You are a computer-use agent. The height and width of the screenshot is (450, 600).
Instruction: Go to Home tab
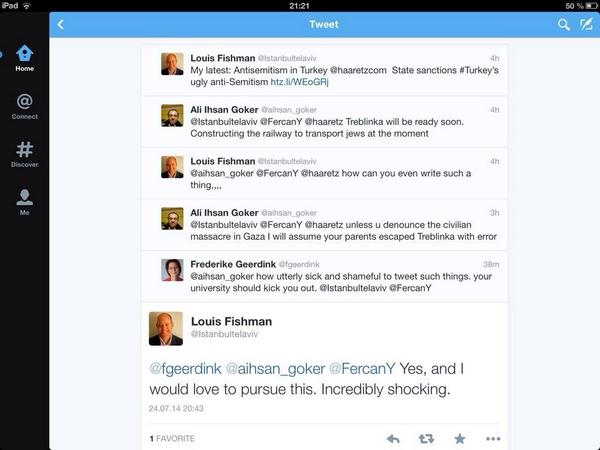coord(24,59)
